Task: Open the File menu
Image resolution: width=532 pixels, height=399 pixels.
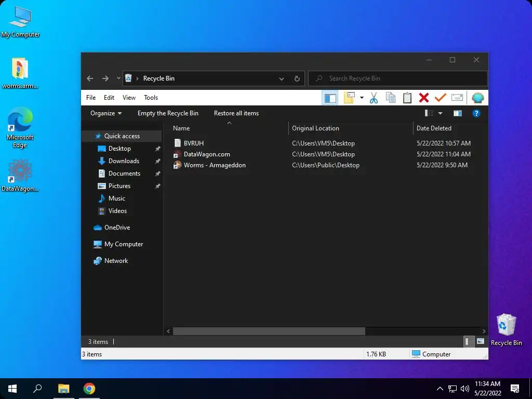Action: (90, 98)
